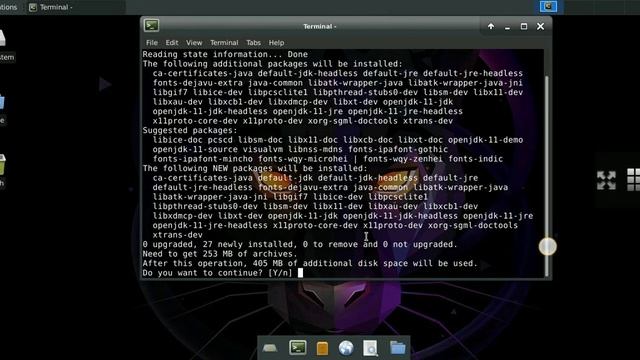
Task: Click the "Do you want to continue? [Y/n]" prompt line
Action: 217,273
